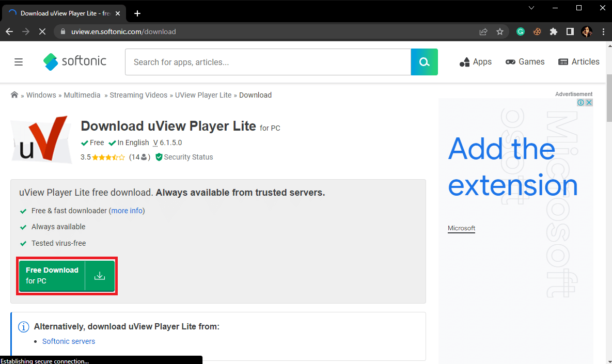The image size is (612, 364).
Task: Open the Chrome profile avatar
Action: (587, 31)
